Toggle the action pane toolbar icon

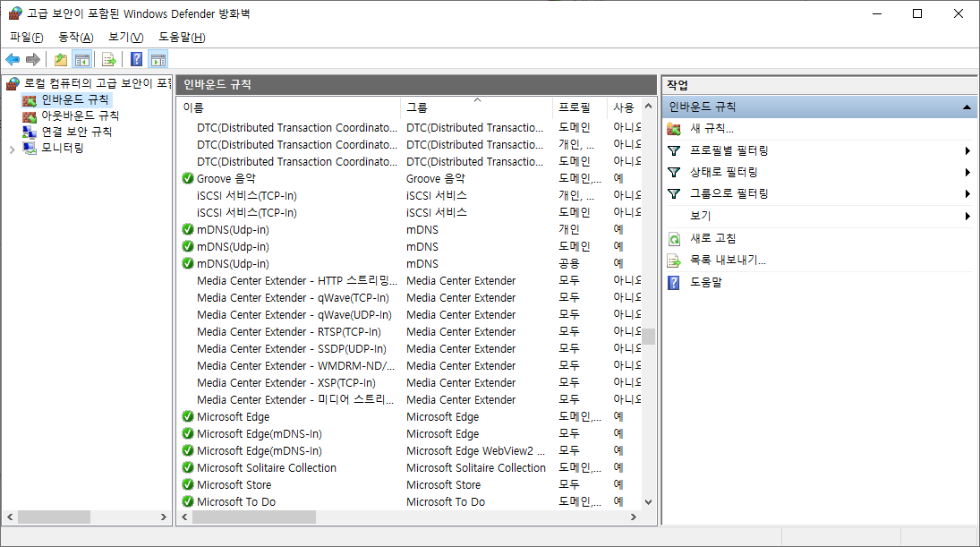point(158,59)
